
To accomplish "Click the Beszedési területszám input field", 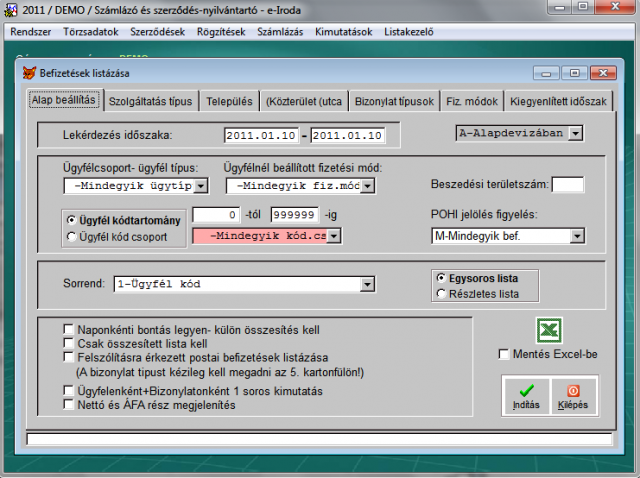I will click(x=567, y=184).
